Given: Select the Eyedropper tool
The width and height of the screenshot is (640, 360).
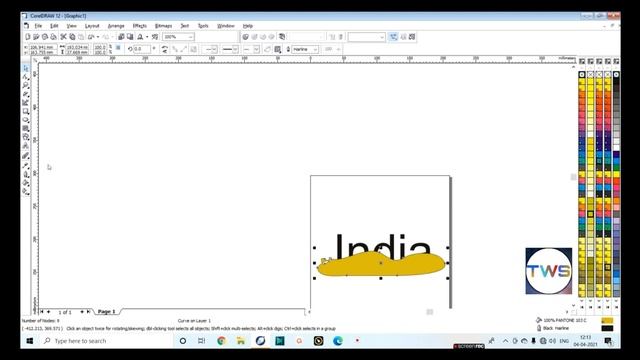Looking at the screenshot, I should pos(26,165).
